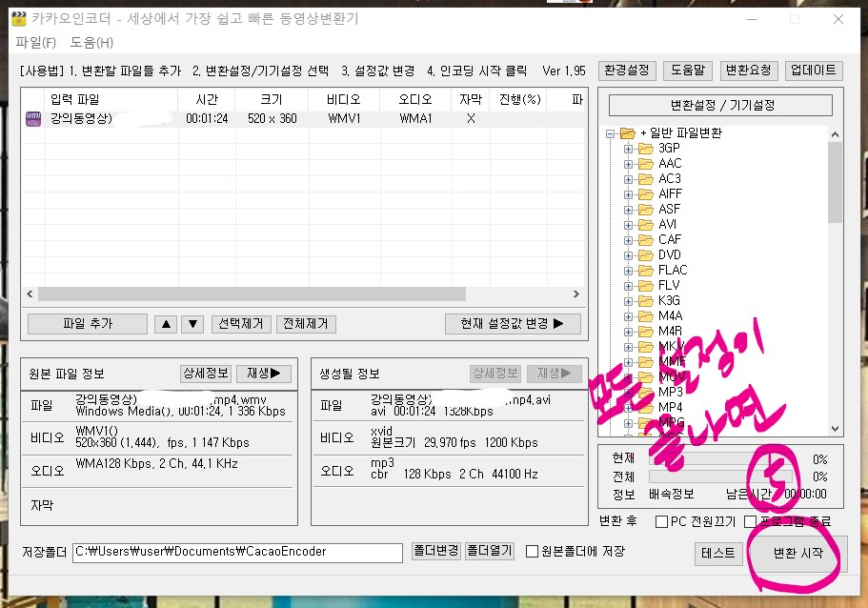Click the 테스트 button
Image resolution: width=868 pixels, height=608 pixels.
pos(718,553)
